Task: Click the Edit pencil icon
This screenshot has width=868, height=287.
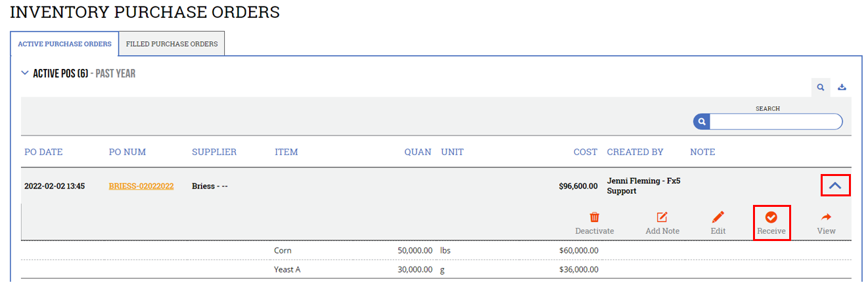Action: coord(718,217)
